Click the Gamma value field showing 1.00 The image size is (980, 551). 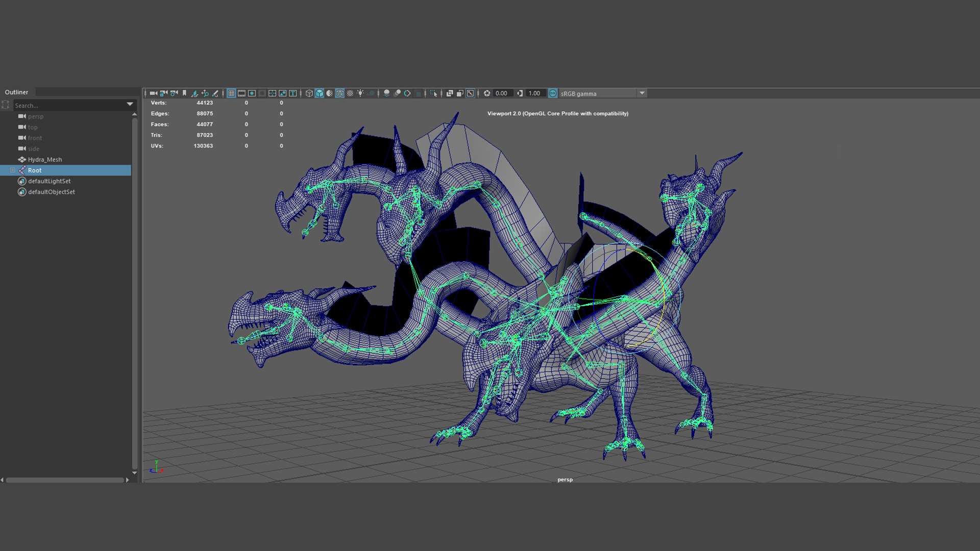coord(535,93)
